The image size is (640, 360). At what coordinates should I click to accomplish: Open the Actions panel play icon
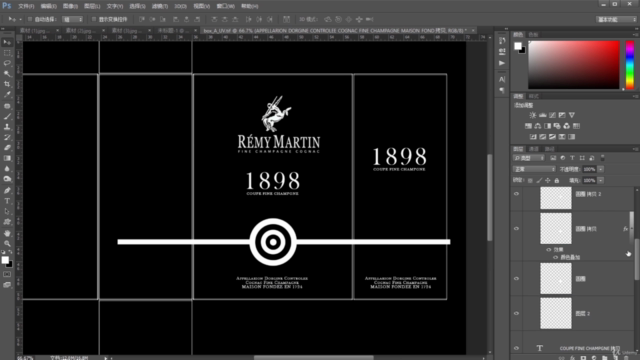pos(502,63)
